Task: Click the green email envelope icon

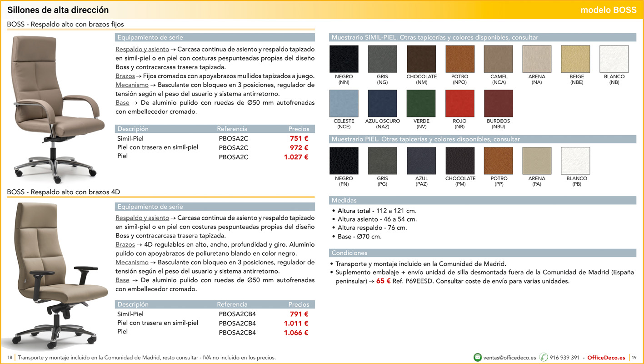Action: point(478,357)
